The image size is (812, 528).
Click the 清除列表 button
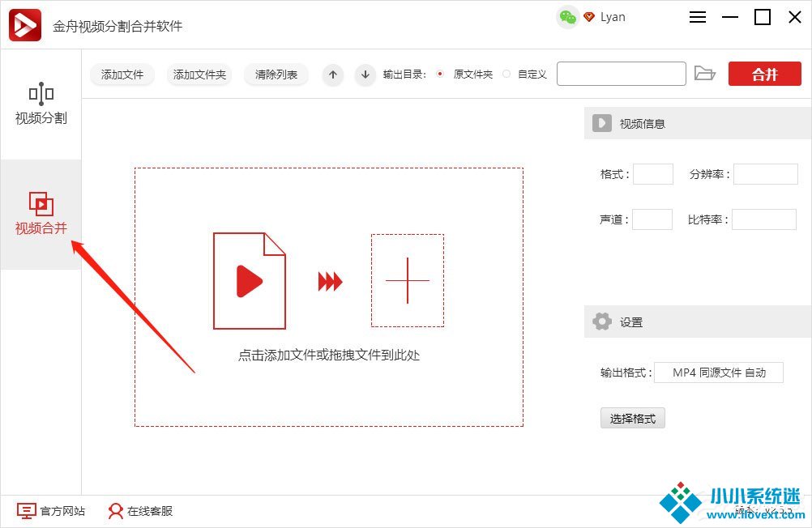tap(276, 75)
